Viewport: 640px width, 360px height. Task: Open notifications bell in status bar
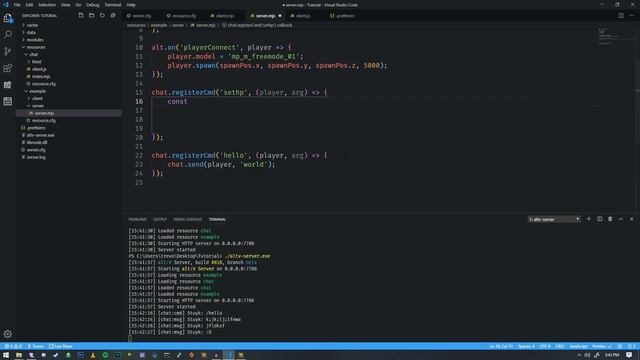click(x=630, y=346)
